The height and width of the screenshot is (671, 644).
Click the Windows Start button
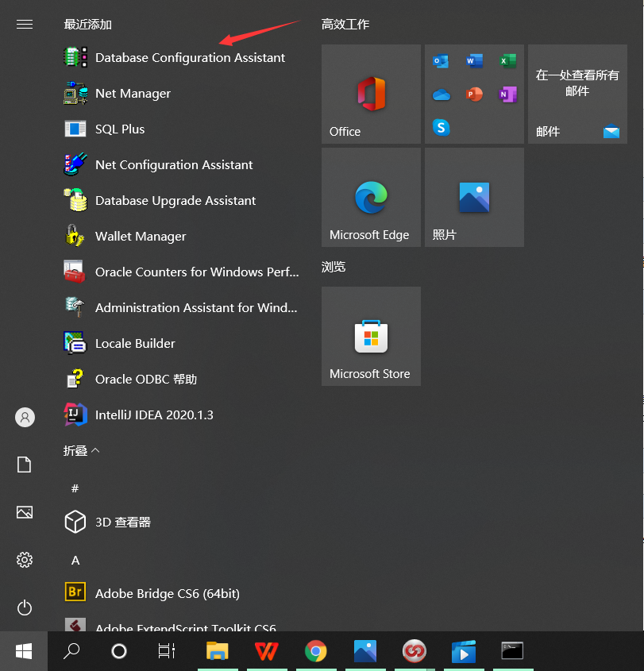pyautogui.click(x=24, y=651)
